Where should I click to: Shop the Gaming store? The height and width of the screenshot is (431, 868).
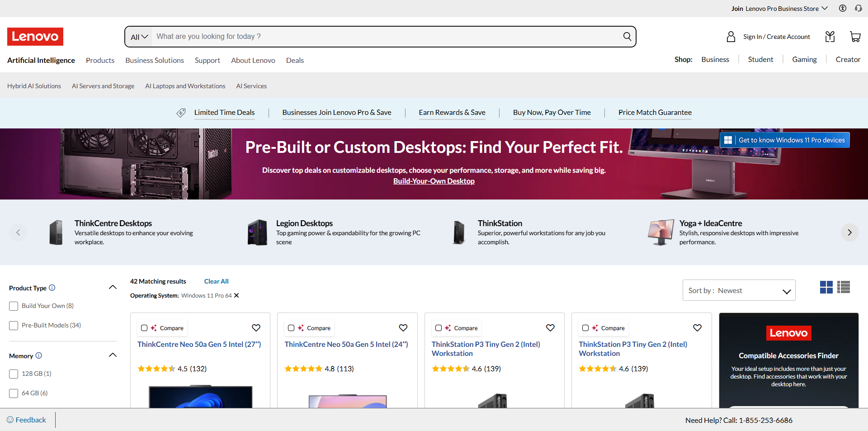(x=804, y=60)
